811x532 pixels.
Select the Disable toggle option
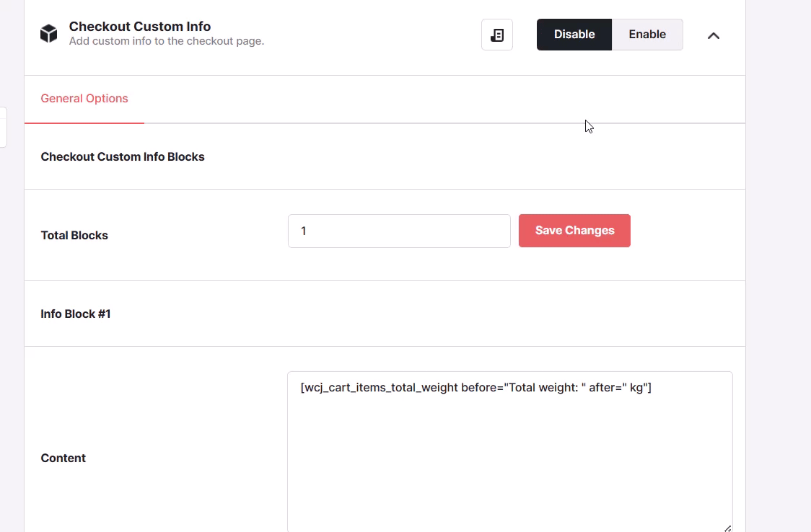(x=574, y=35)
